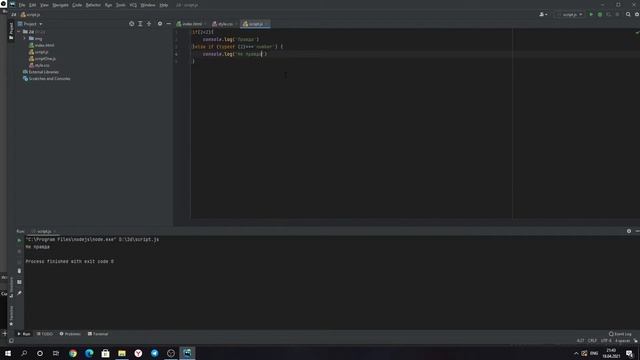Image resolution: width=640 pixels, height=360 pixels.
Task: Switch to index.html editor tab
Action: pyautogui.click(x=191, y=24)
